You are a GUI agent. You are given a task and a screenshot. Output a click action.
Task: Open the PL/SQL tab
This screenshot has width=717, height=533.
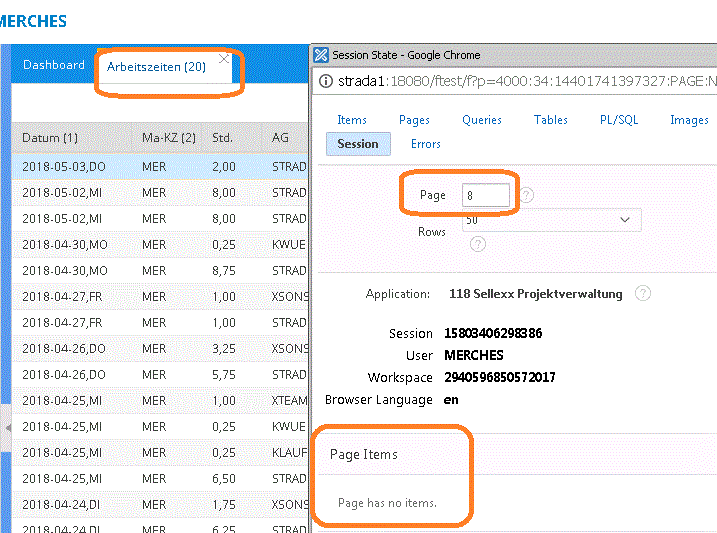click(x=619, y=120)
